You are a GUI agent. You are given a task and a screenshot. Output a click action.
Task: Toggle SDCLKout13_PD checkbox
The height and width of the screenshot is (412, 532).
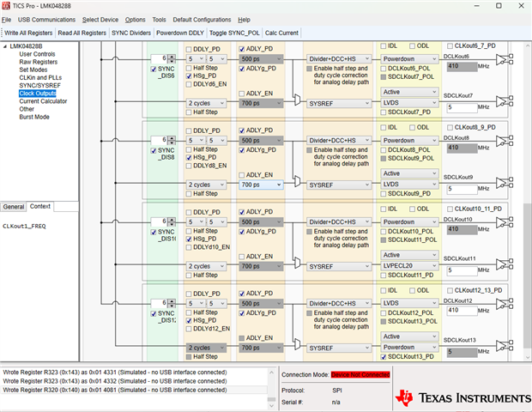click(384, 357)
